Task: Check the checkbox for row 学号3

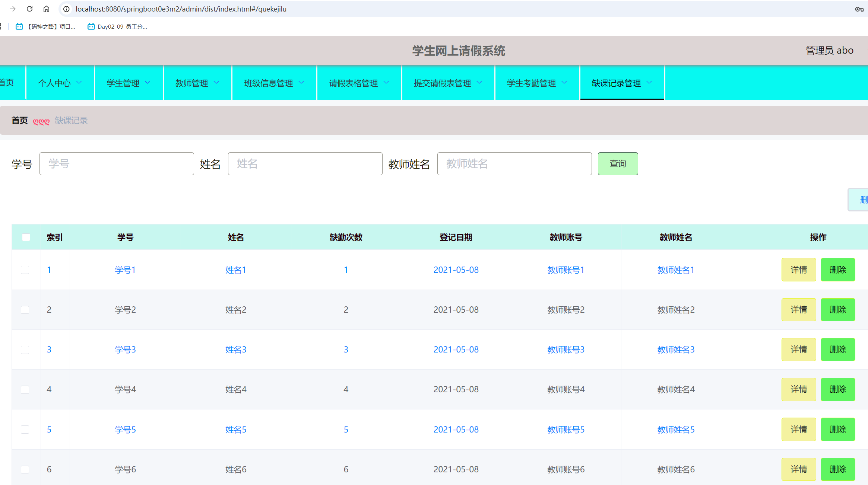Action: click(x=25, y=350)
